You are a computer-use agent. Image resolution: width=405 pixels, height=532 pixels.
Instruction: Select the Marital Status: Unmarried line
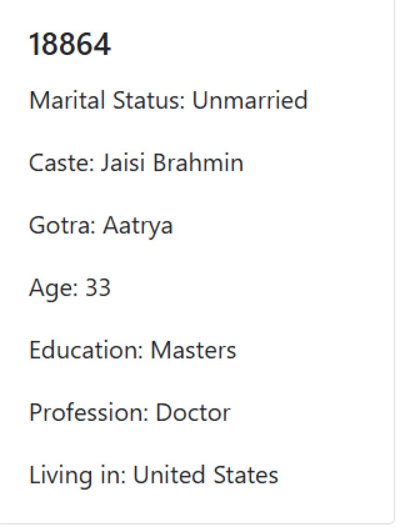coord(169,100)
